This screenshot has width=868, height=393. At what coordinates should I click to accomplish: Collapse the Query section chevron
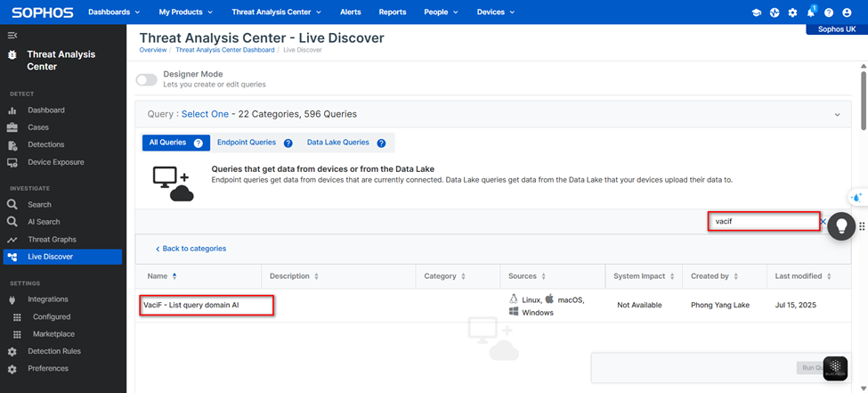[837, 114]
